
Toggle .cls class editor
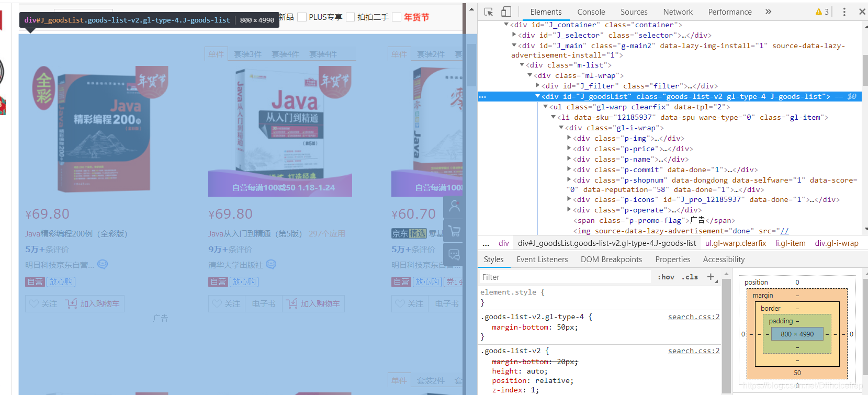point(690,277)
